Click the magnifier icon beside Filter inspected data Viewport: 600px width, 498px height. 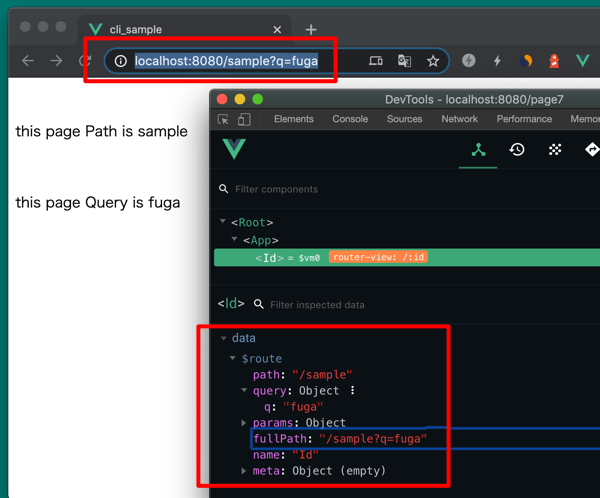pos(259,304)
